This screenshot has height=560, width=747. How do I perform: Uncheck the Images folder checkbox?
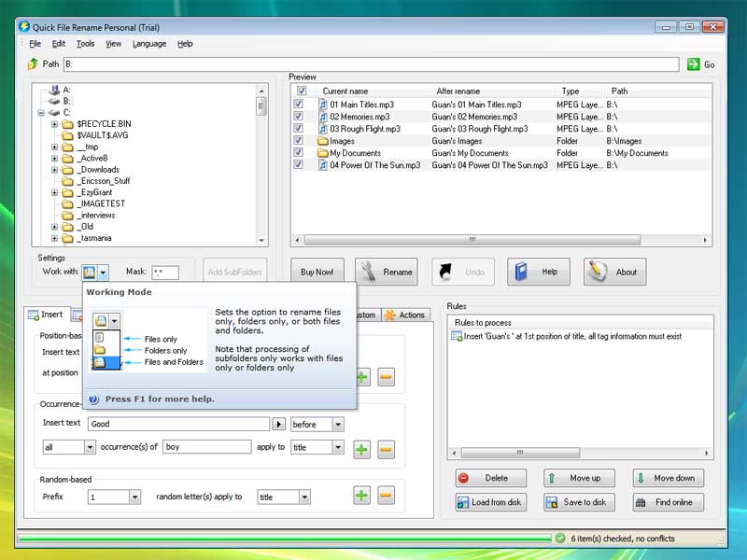299,141
